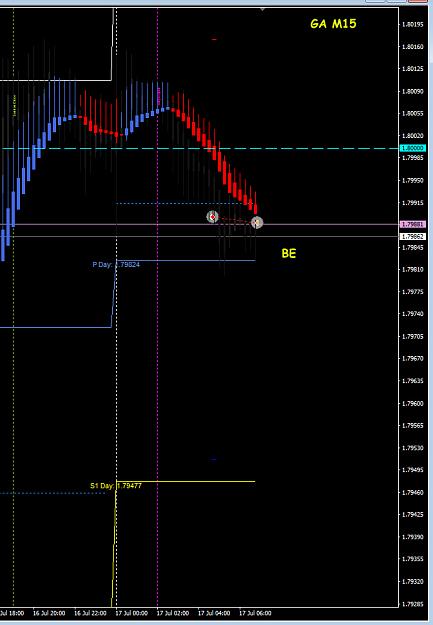
Task: Select the S1 Day 1.79477 support label
Action: click(x=116, y=485)
